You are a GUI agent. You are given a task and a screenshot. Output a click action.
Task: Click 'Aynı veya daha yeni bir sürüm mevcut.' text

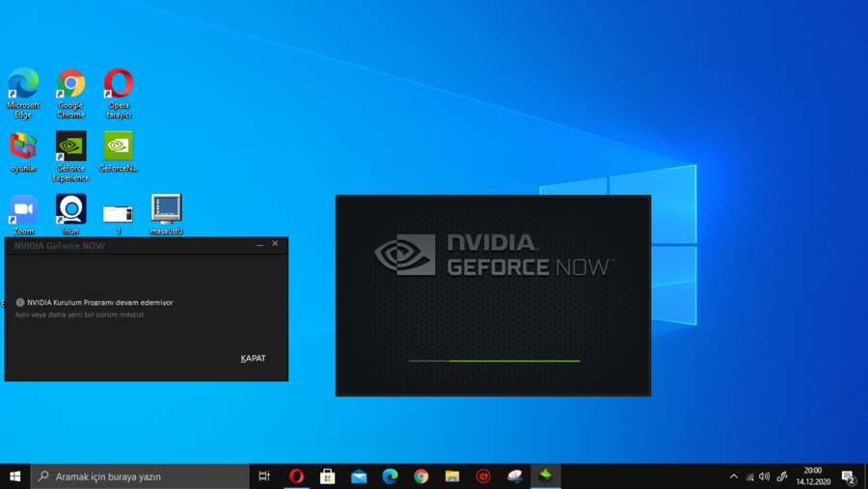click(80, 314)
